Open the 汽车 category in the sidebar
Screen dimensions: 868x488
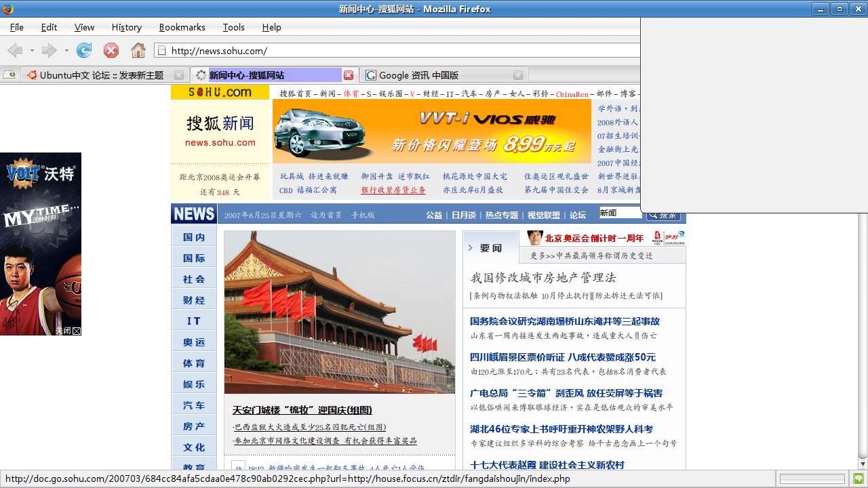pyautogui.click(x=194, y=405)
